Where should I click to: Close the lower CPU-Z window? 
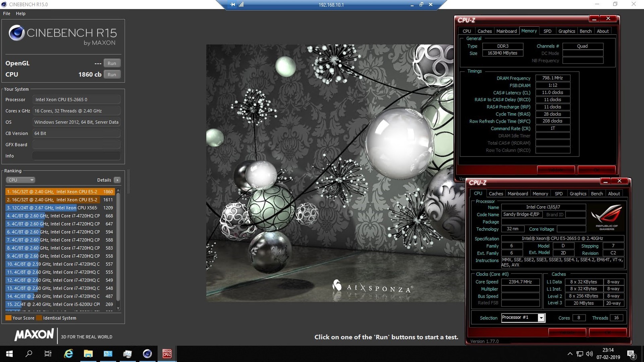(620, 181)
